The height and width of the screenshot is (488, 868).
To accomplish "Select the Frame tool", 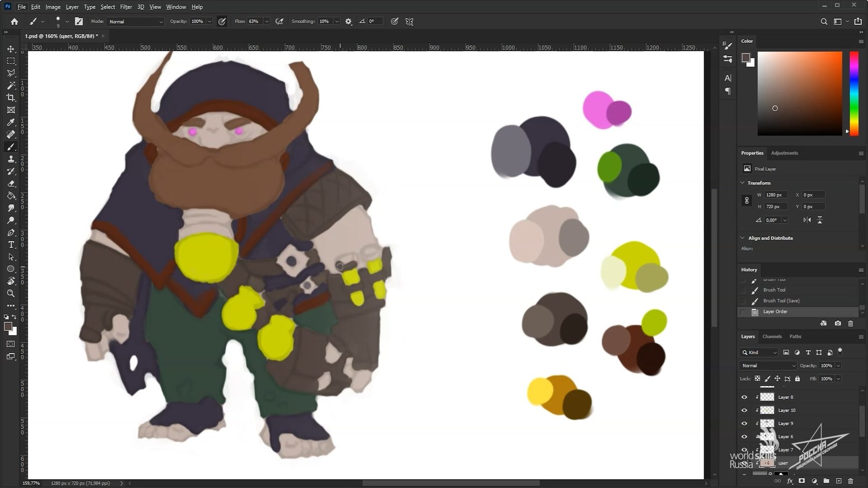I will 11,110.
